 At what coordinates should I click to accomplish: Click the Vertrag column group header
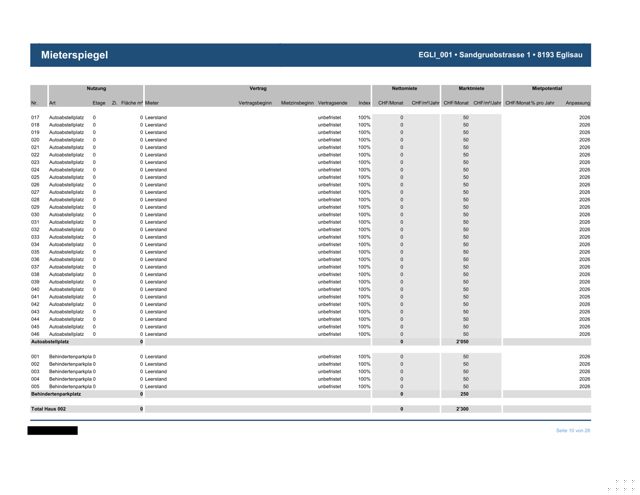pyautogui.click(x=258, y=88)
